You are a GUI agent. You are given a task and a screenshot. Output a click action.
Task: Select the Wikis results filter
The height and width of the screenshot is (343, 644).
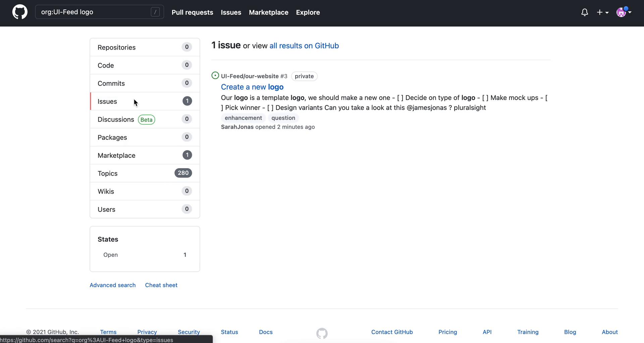coord(145,191)
